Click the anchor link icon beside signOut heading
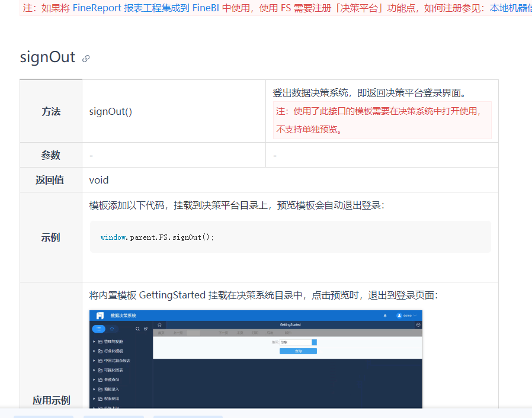The image size is (532, 418). (86, 59)
